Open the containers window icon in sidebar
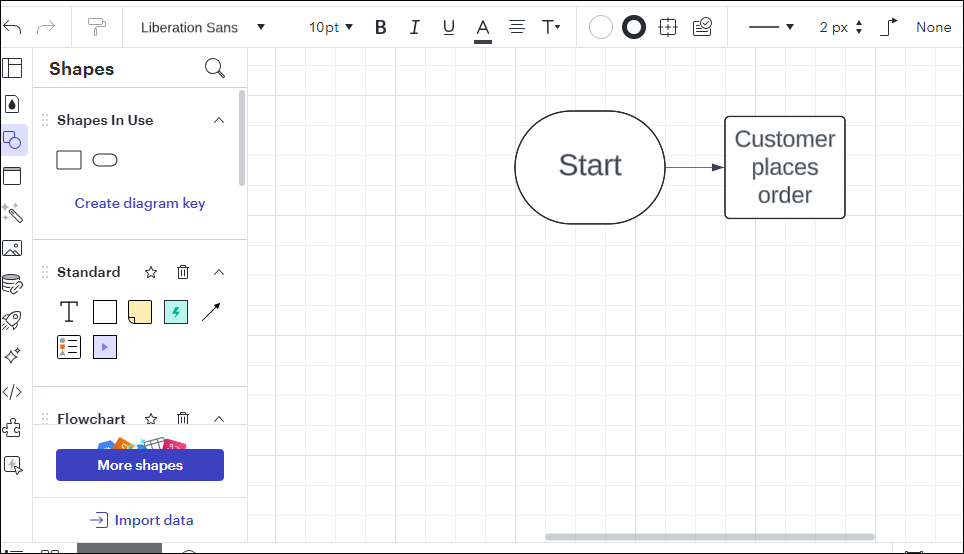Image resolution: width=964 pixels, height=554 pixels. tap(12, 176)
